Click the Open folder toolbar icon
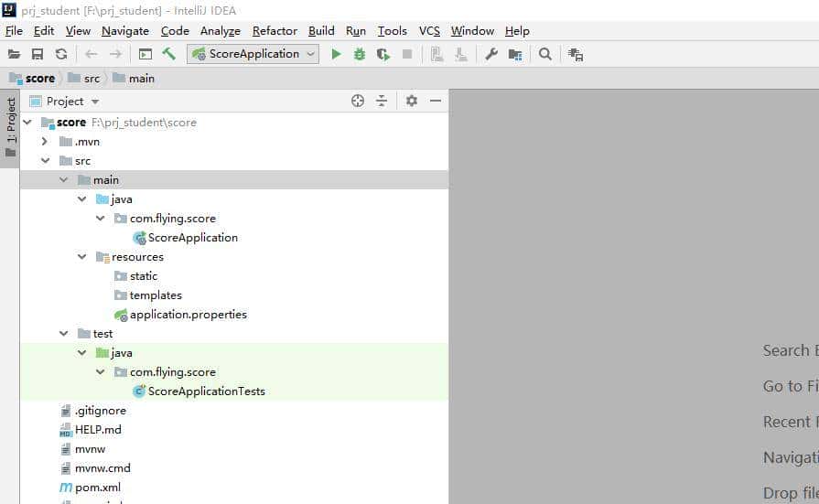819x504 pixels. tap(14, 54)
